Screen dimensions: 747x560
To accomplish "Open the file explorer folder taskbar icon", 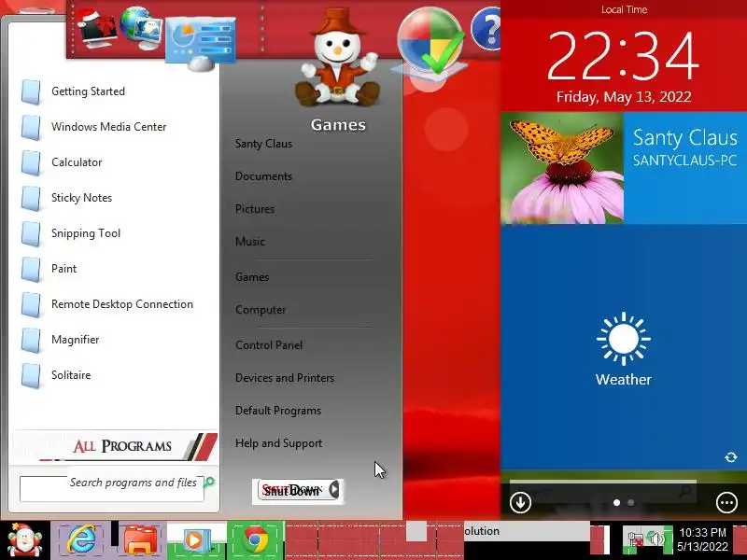I will [x=140, y=540].
